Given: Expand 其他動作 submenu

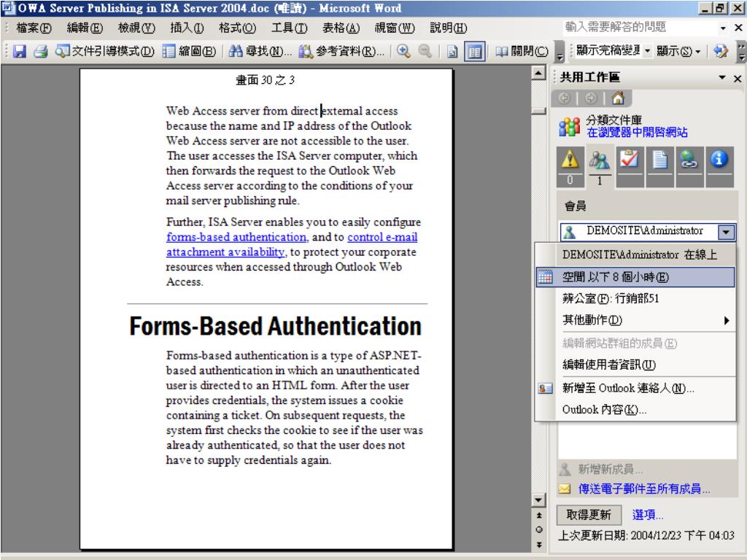Looking at the screenshot, I should point(635,320).
